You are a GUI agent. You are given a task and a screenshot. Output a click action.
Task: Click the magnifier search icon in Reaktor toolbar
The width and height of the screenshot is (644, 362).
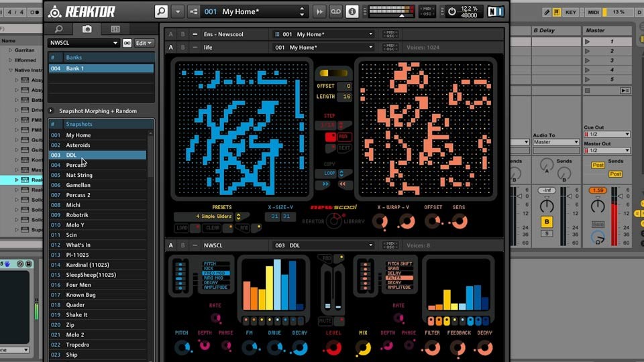pyautogui.click(x=161, y=11)
